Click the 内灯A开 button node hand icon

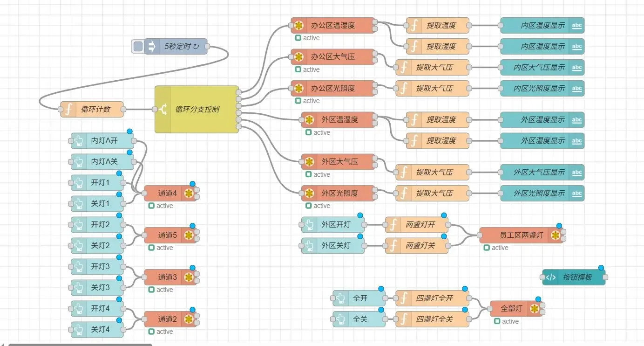(x=79, y=140)
